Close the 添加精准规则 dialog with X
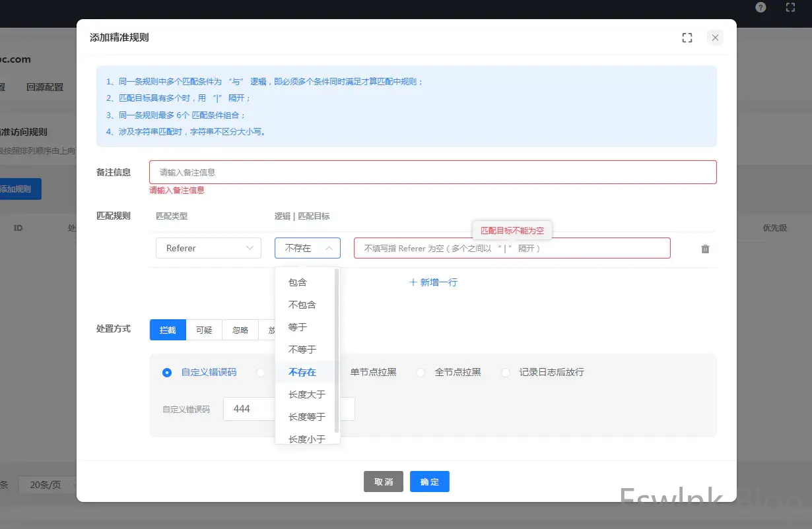 715,38
